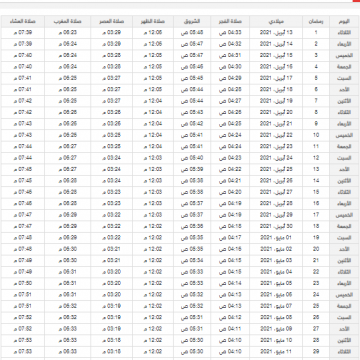Click the صلاة العشاء column header

click(x=23, y=21)
